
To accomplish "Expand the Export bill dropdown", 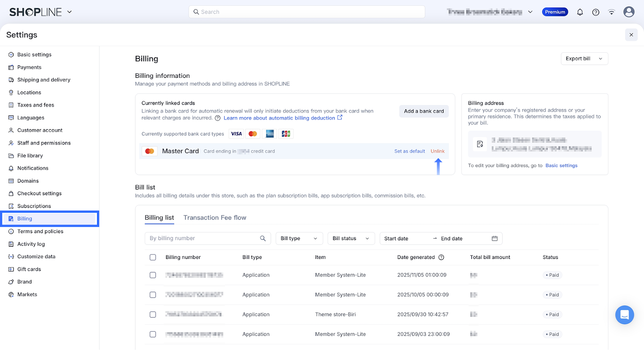I will 584,59.
